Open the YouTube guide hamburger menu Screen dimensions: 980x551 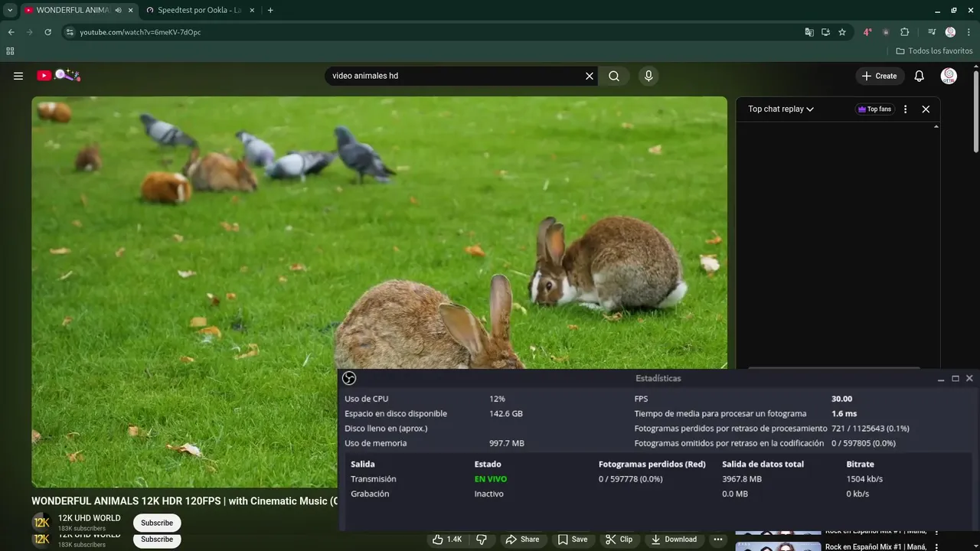point(18,76)
